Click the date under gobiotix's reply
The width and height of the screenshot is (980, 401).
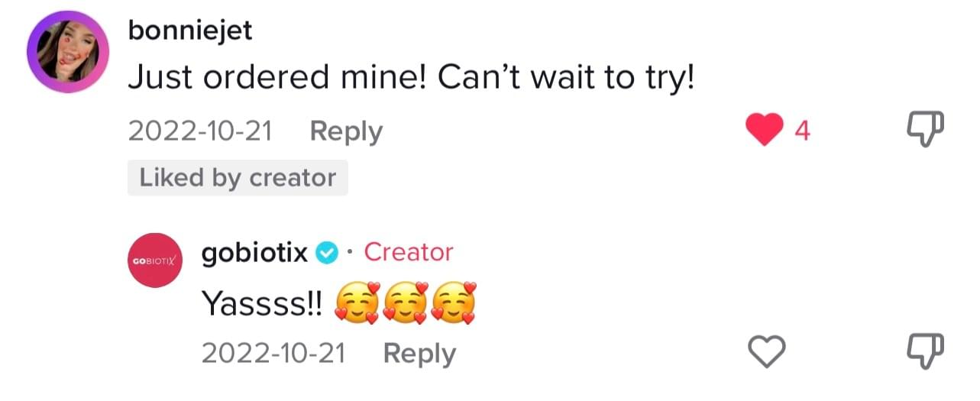[273, 354]
